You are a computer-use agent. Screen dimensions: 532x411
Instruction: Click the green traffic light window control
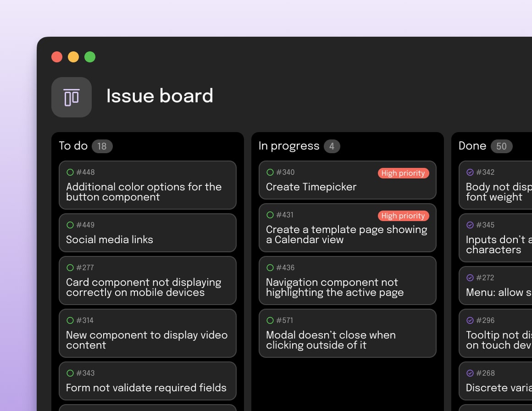pos(90,57)
